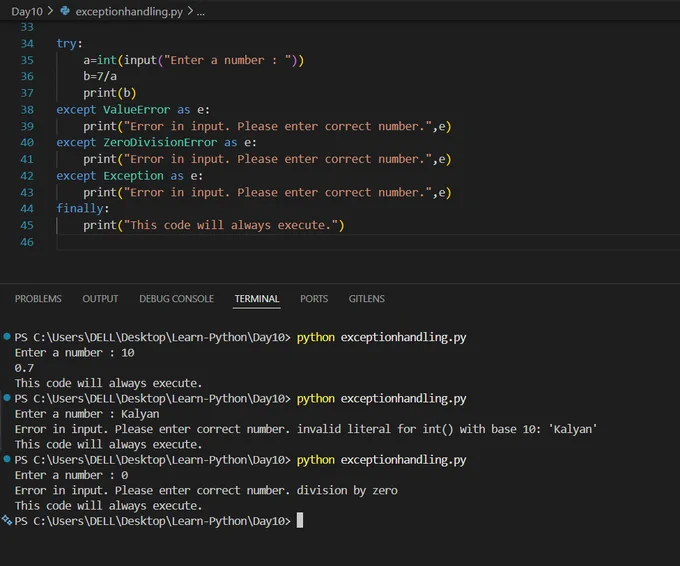The width and height of the screenshot is (680, 566).
Task: Click the print statement on line 39
Action: click(x=267, y=127)
